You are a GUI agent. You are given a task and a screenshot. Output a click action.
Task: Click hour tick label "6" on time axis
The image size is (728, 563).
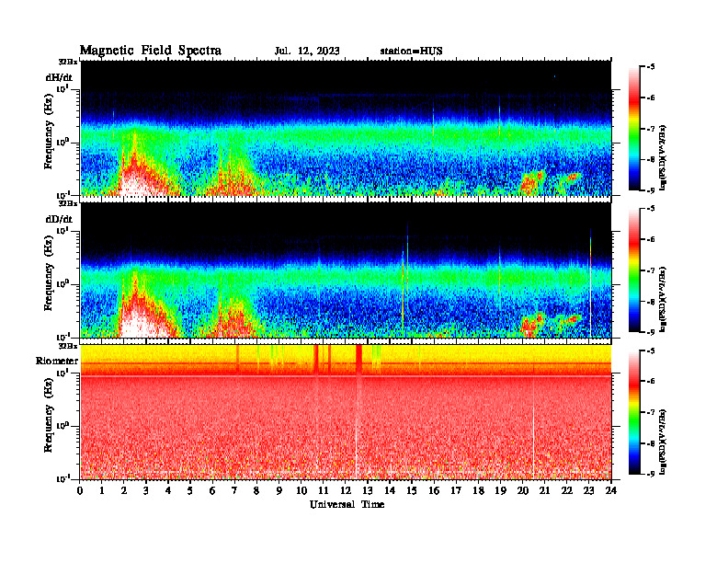click(x=212, y=490)
